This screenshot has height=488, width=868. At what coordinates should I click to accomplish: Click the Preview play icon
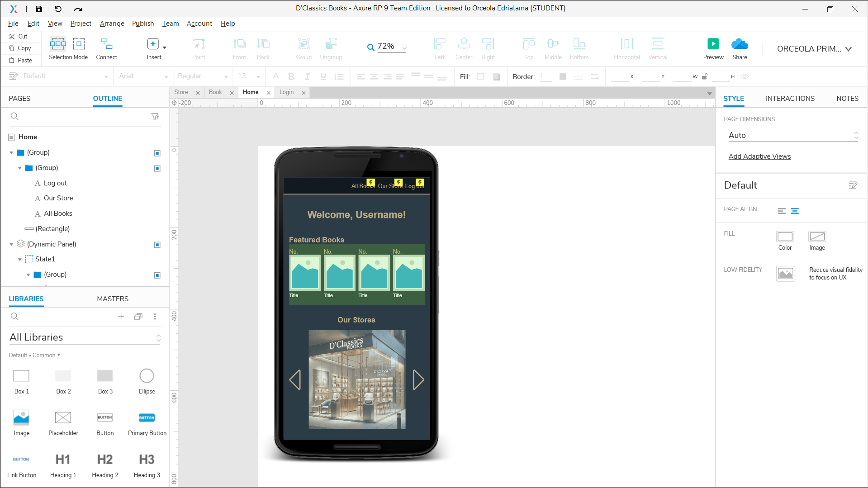pyautogui.click(x=713, y=44)
